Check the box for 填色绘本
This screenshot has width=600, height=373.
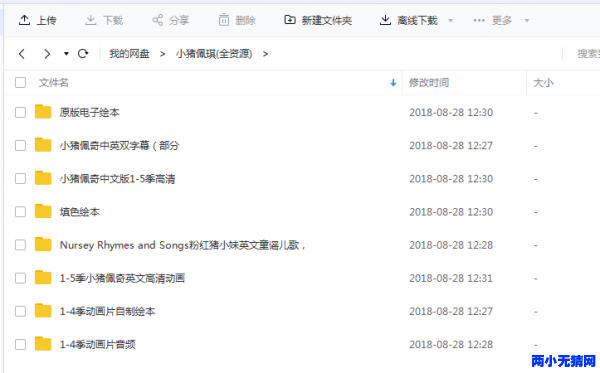20,212
